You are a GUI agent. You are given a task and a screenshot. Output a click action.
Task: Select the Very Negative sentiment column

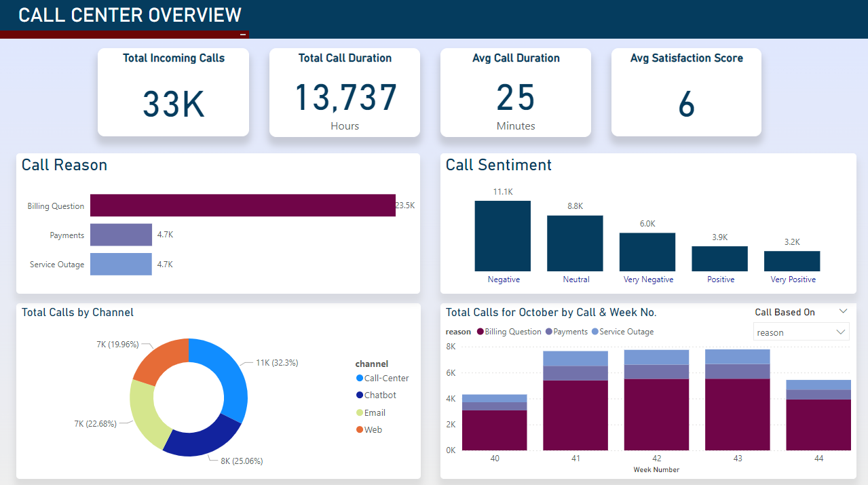coord(647,252)
